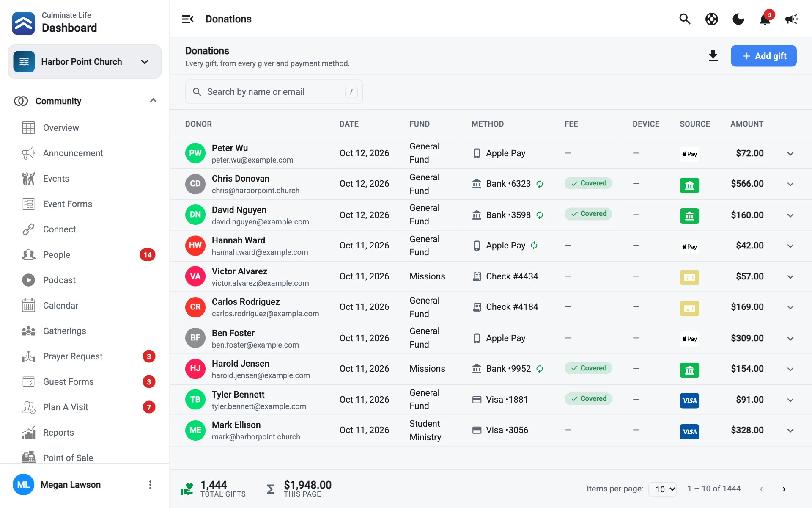Open the help lifebuoy icon
This screenshot has width=812, height=508.
click(x=712, y=19)
